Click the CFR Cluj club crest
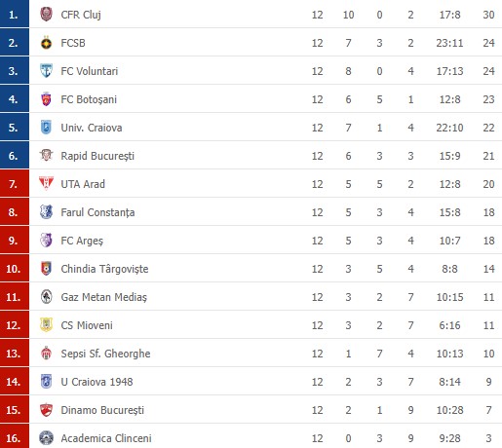 tap(46, 15)
